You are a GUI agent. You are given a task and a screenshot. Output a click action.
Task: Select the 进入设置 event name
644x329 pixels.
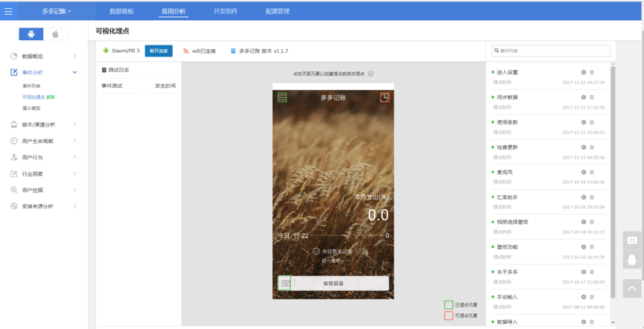[507, 72]
